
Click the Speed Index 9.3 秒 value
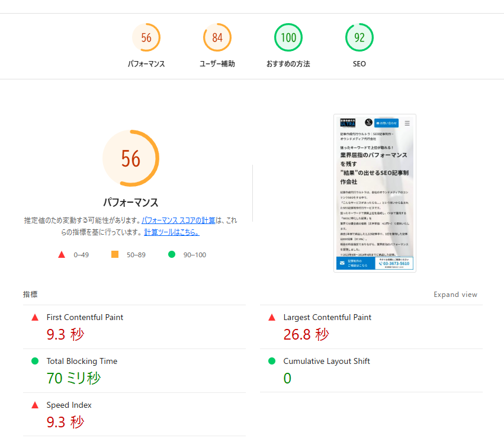pyautogui.click(x=66, y=422)
